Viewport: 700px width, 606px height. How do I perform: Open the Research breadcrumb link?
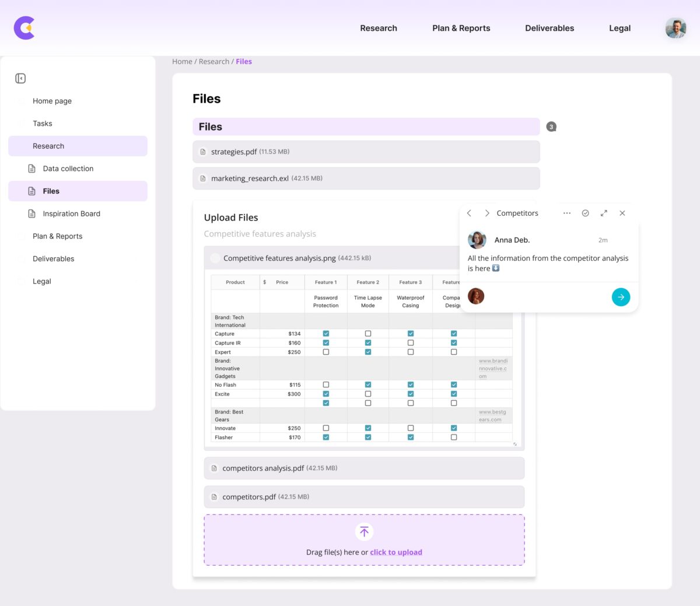[213, 61]
